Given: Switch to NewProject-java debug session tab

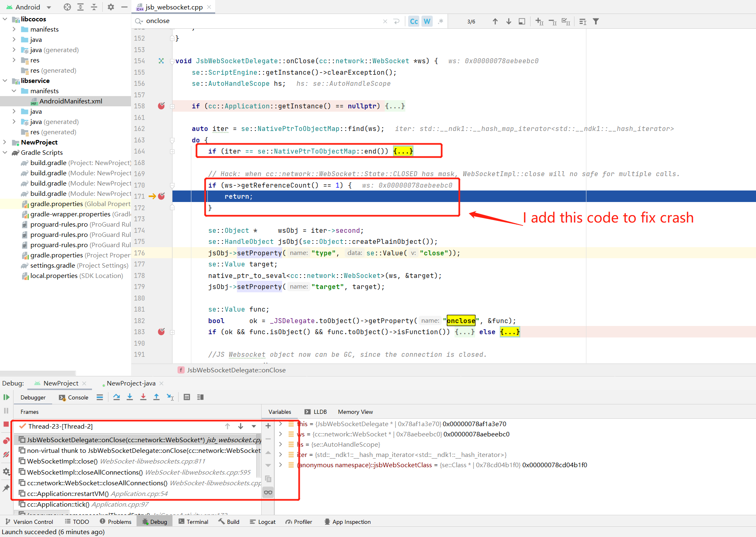Looking at the screenshot, I should point(131,383).
